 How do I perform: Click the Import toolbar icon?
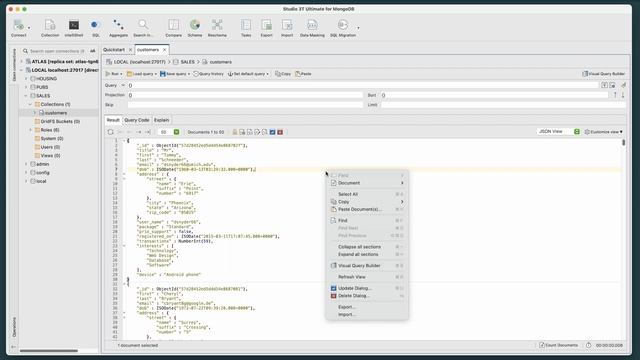click(x=287, y=28)
